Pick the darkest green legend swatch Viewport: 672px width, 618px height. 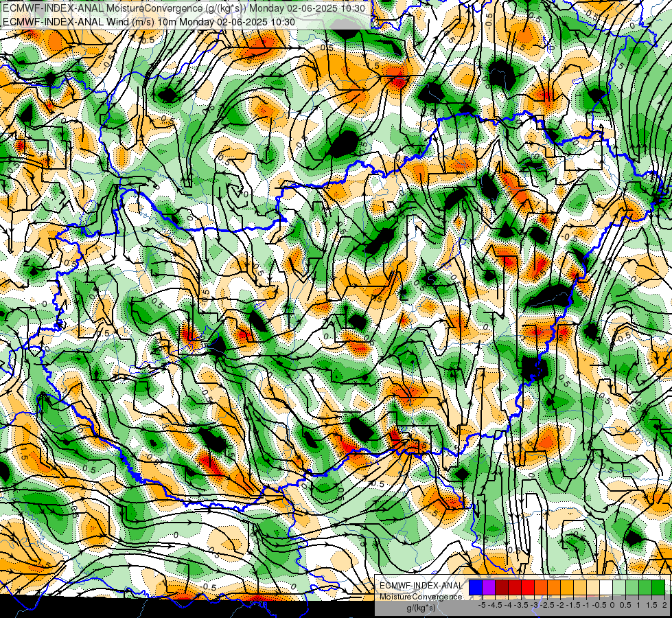(658, 588)
